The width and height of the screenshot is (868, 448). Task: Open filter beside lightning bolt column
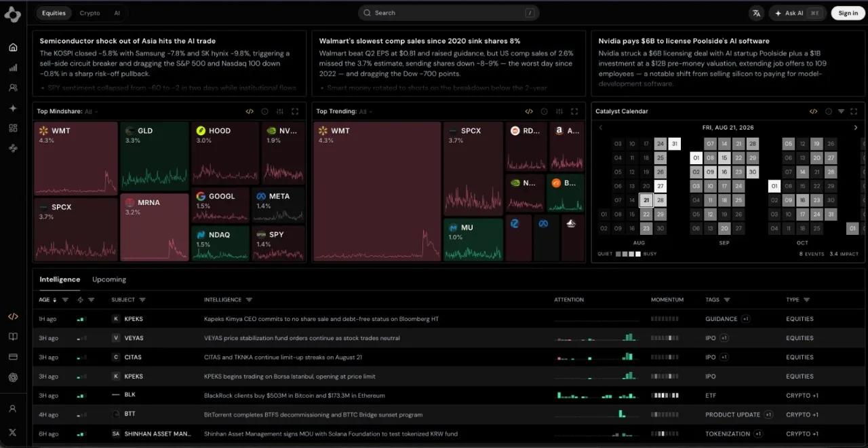click(91, 299)
